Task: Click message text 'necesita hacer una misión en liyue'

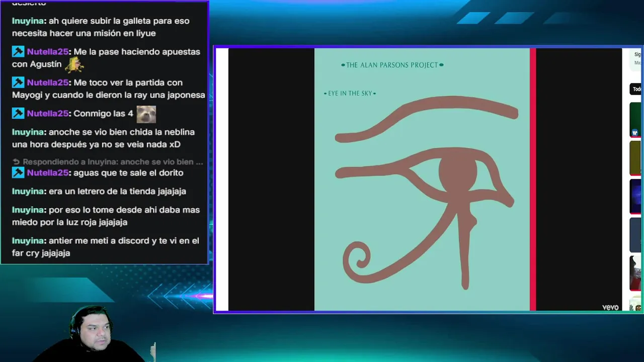Action: tap(84, 33)
